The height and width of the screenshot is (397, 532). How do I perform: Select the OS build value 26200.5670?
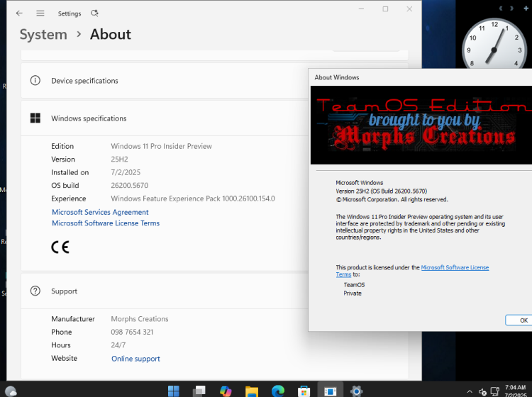point(130,186)
